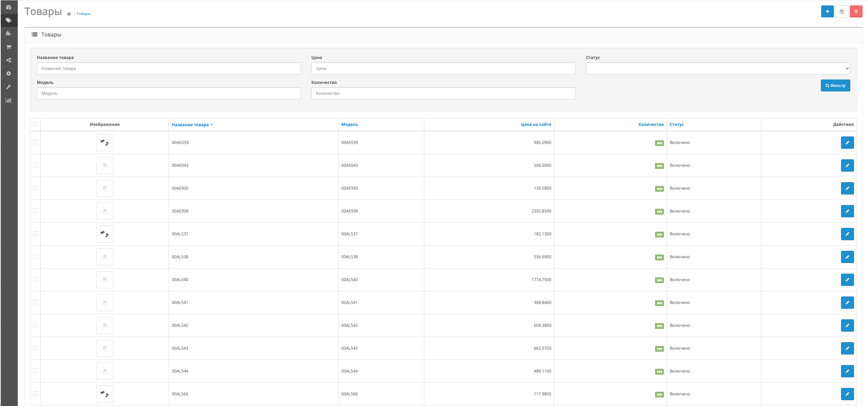The width and height of the screenshot is (868, 406).
Task: Click the Товары breadcrumb link
Action: tap(83, 14)
